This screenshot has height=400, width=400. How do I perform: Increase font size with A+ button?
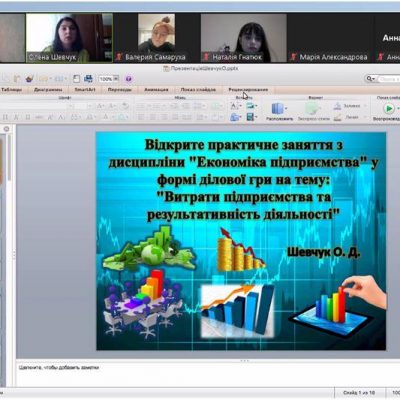click(x=100, y=106)
